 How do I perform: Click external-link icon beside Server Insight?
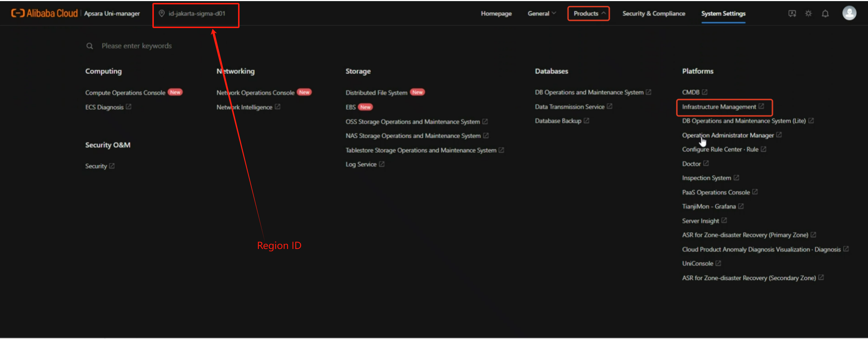[x=724, y=221]
